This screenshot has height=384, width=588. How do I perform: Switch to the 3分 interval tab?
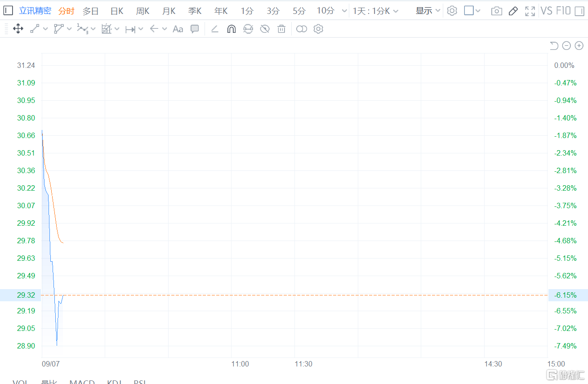[273, 11]
